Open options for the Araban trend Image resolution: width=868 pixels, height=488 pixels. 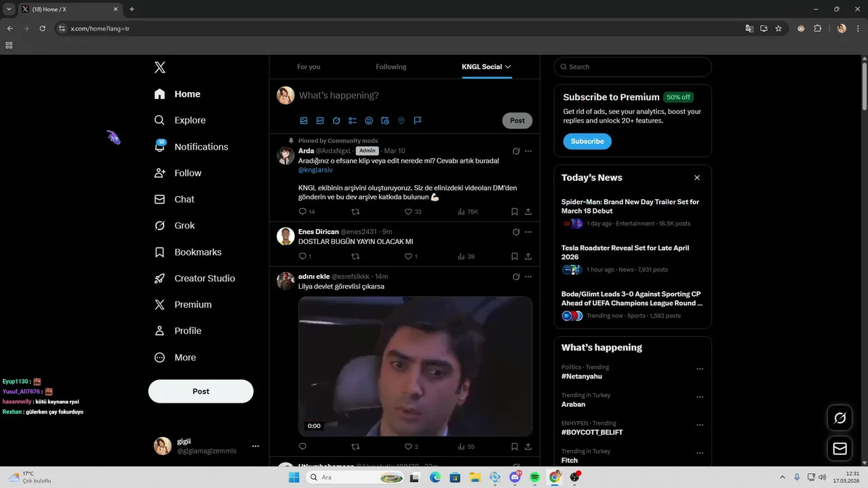click(700, 397)
